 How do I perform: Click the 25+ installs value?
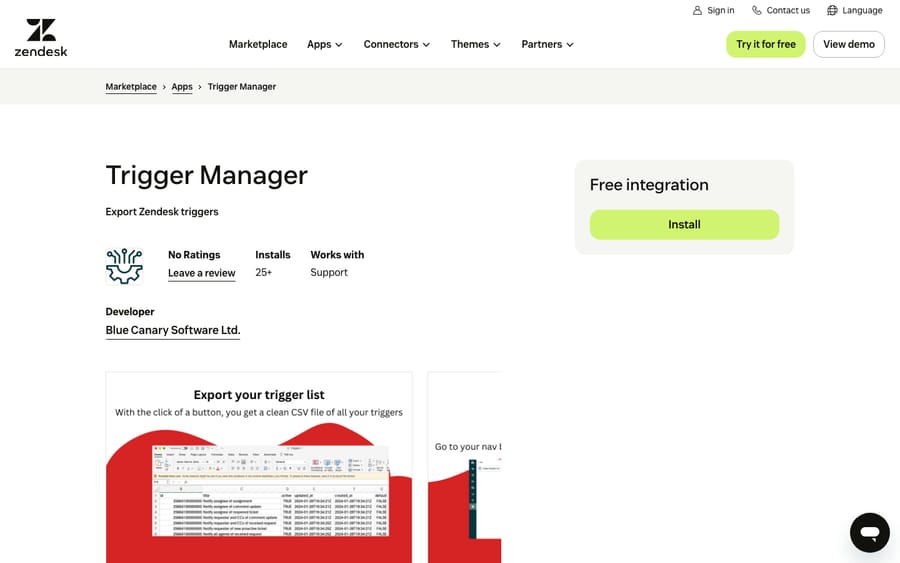coord(263,272)
